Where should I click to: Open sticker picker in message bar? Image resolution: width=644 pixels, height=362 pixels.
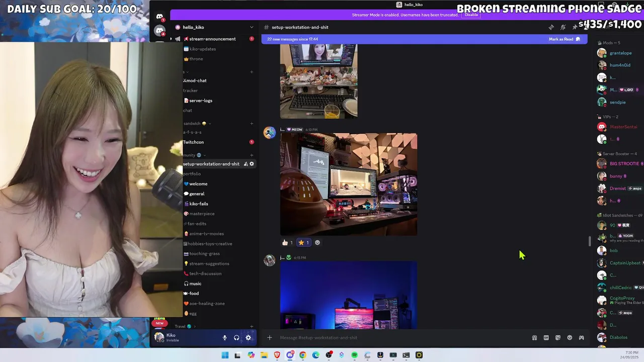(557, 338)
